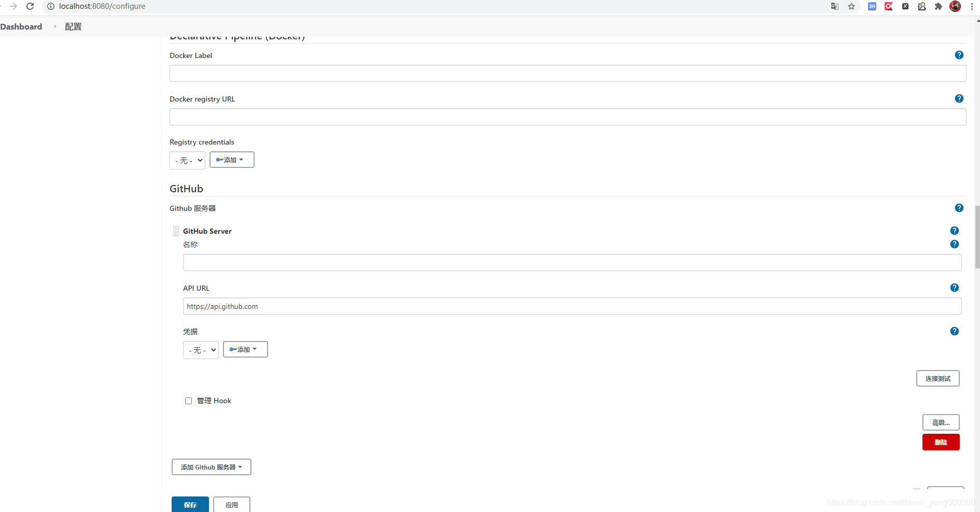980x512 pixels.
Task: Go forward with browser arrow
Action: tap(13, 6)
